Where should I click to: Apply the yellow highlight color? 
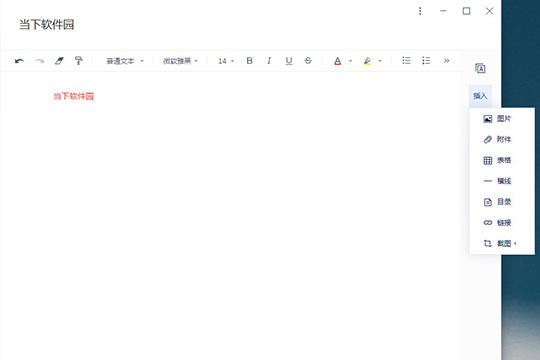(x=367, y=61)
